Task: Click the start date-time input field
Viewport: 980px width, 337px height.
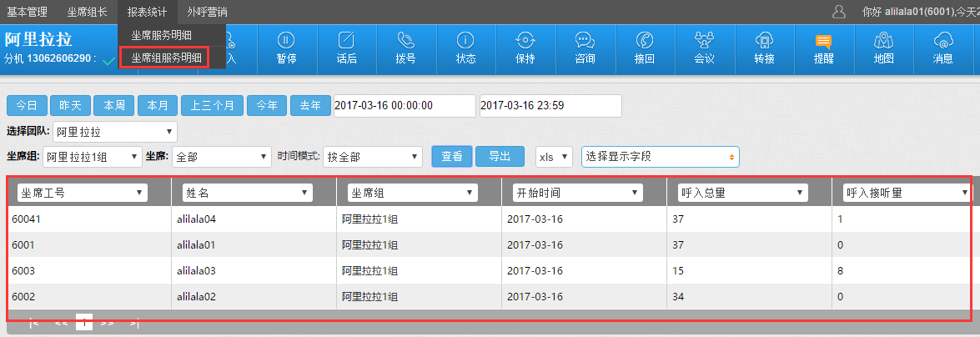Action: point(403,106)
